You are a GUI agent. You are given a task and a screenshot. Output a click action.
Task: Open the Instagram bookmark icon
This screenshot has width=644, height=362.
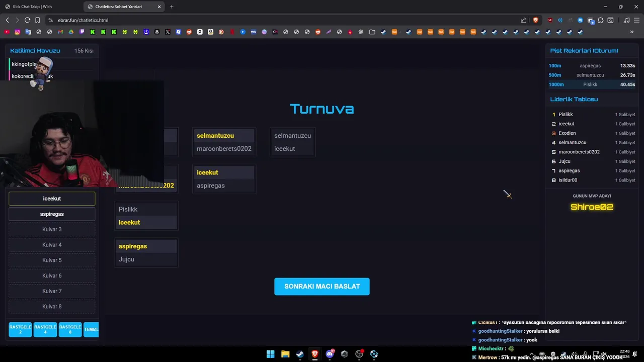[17, 32]
